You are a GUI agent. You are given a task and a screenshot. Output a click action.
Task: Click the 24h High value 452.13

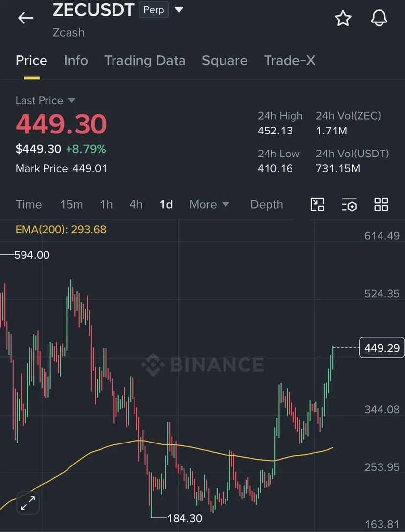pyautogui.click(x=275, y=131)
